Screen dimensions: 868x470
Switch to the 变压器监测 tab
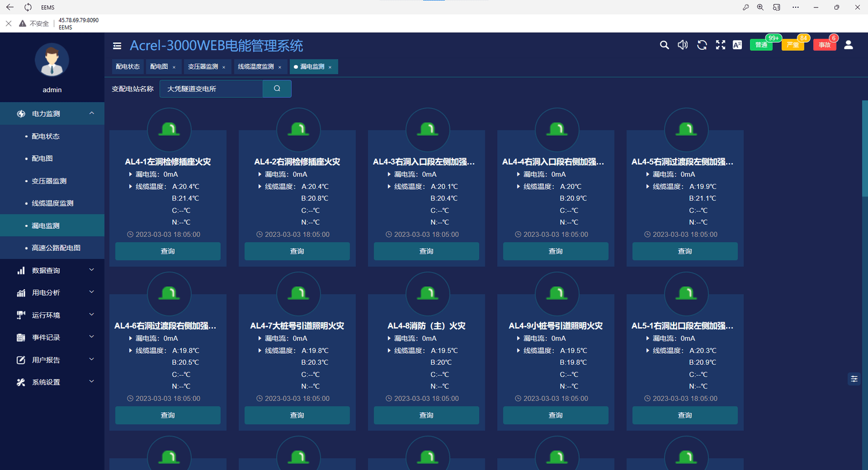(x=203, y=66)
